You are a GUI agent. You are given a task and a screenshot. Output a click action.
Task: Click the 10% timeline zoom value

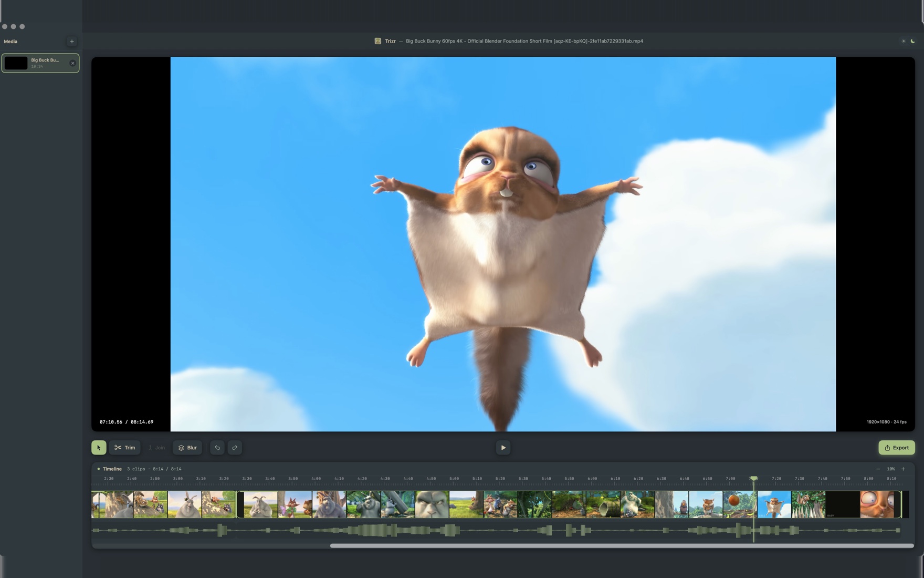coord(891,469)
